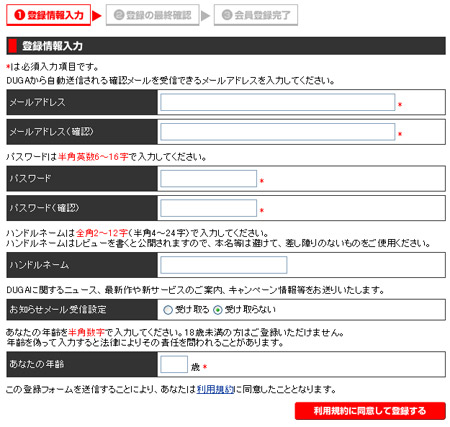The image size is (450, 427).
Task: Click the red square in section header
Action: pyautogui.click(x=12, y=46)
